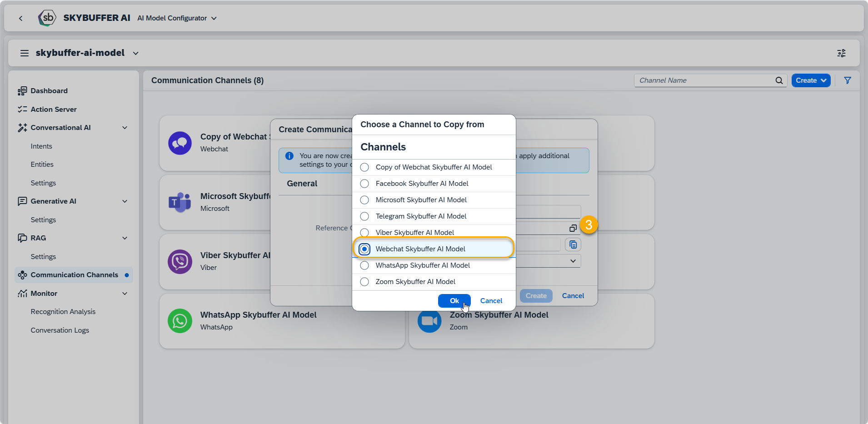Open Settings under Generative AI
Viewport: 868px width, 424px height.
[x=43, y=220]
